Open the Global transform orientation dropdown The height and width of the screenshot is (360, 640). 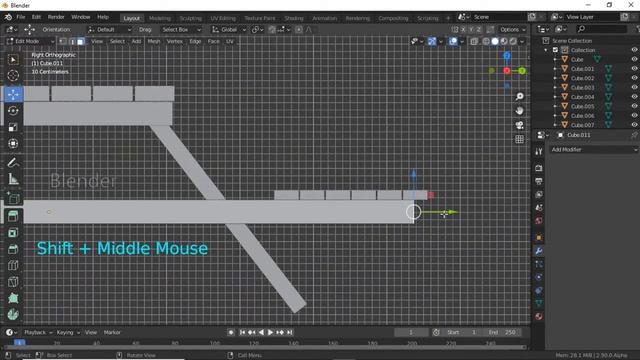coord(229,29)
